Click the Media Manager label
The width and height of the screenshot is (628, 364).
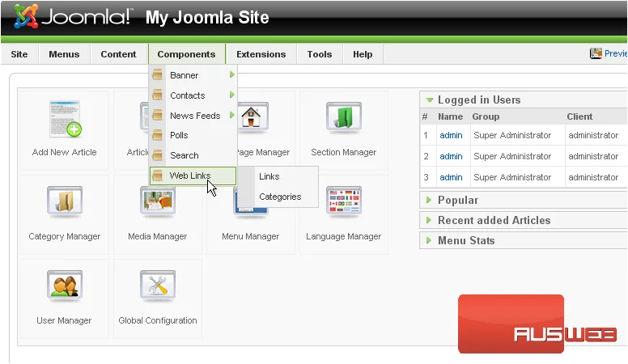click(x=157, y=236)
